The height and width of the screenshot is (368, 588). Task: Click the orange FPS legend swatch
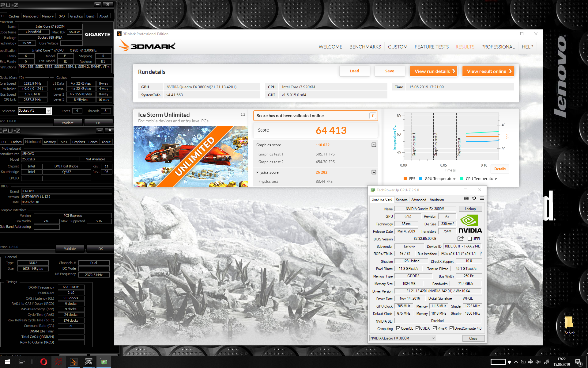click(405, 179)
